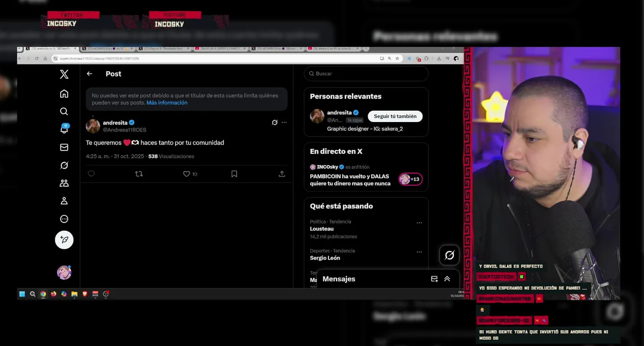Image resolution: width=644 pixels, height=346 pixels.
Task: Click the browser address bar URL
Action: pyautogui.click(x=99, y=58)
